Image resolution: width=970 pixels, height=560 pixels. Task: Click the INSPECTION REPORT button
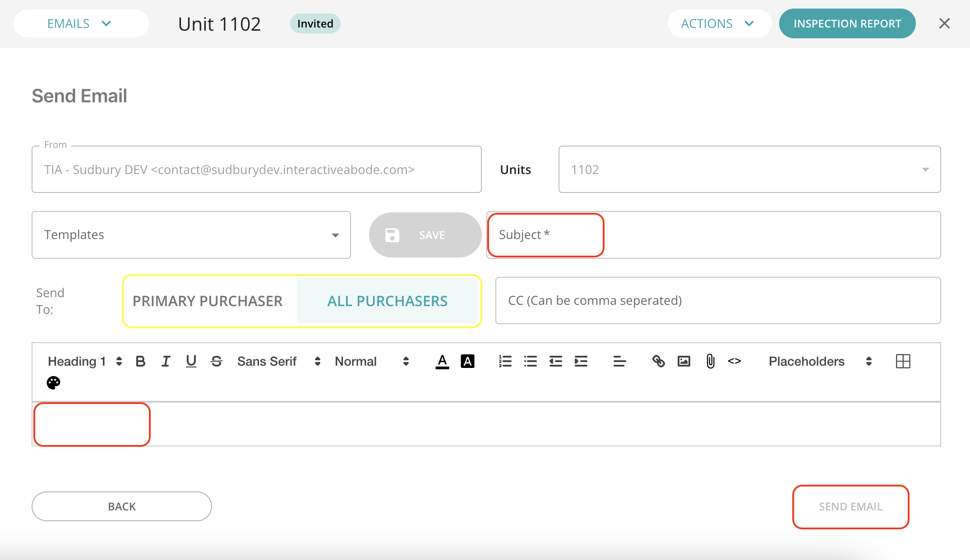click(x=847, y=23)
